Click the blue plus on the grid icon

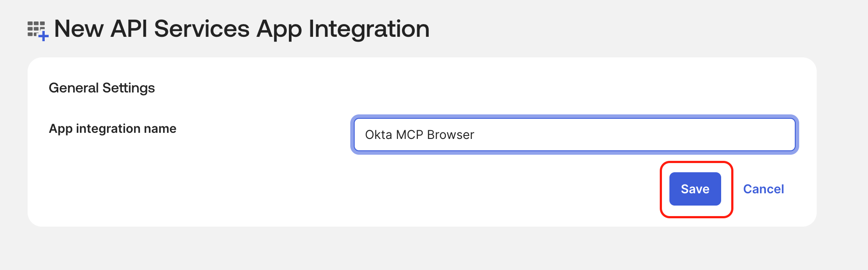click(43, 36)
